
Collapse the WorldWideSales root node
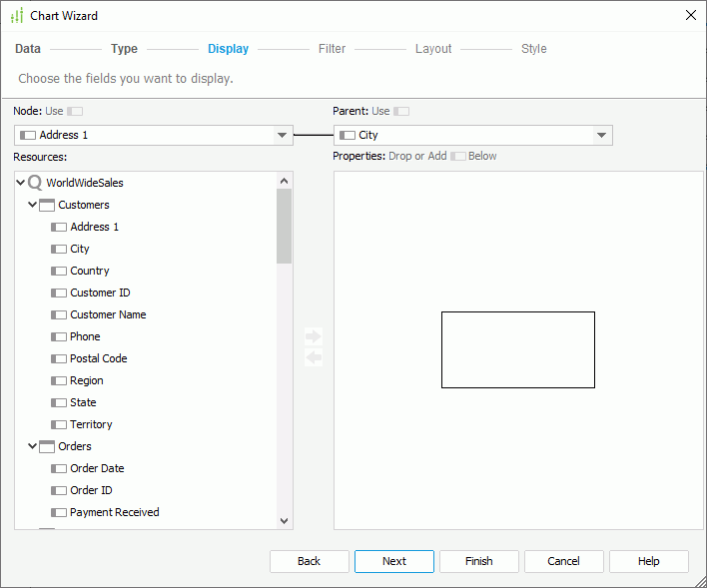click(21, 183)
